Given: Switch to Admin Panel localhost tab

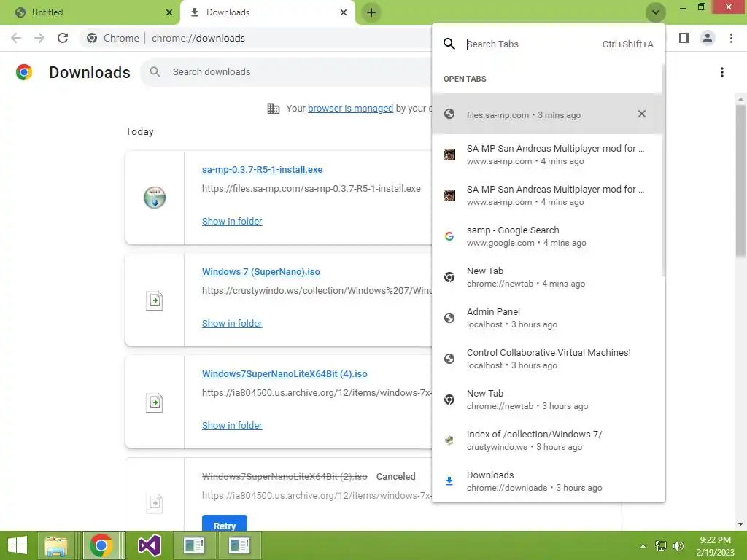Looking at the screenshot, I should click(547, 318).
